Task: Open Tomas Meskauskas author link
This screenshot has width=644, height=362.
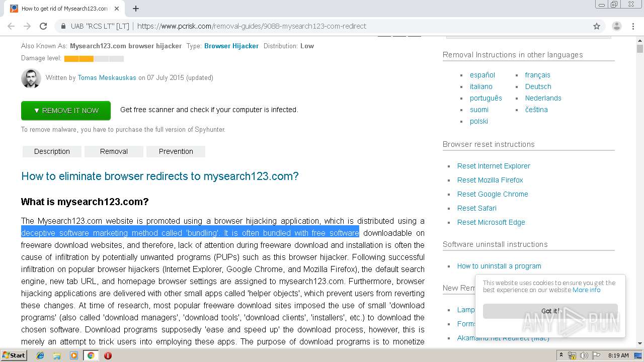Action: (107, 78)
